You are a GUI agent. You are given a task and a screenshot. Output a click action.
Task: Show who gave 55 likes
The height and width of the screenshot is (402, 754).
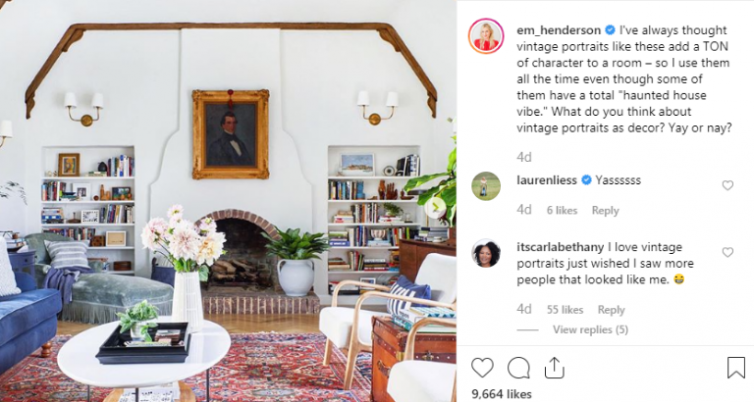point(565,310)
